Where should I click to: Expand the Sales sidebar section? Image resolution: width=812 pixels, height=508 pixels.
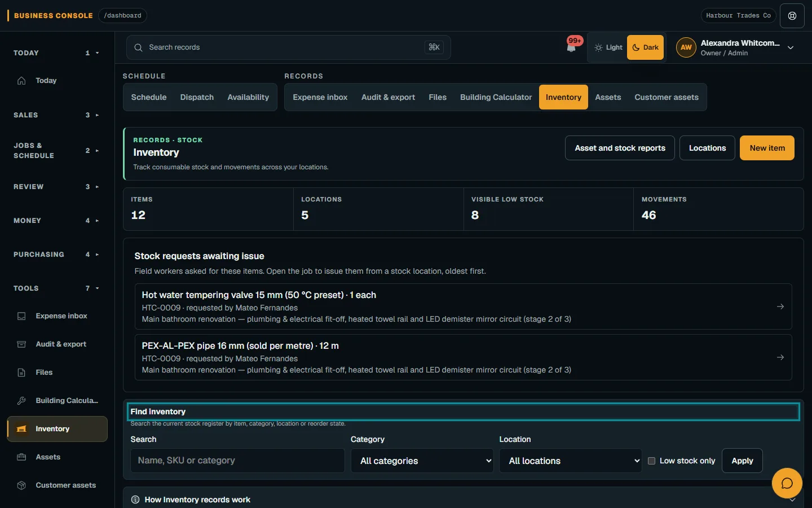tap(56, 115)
